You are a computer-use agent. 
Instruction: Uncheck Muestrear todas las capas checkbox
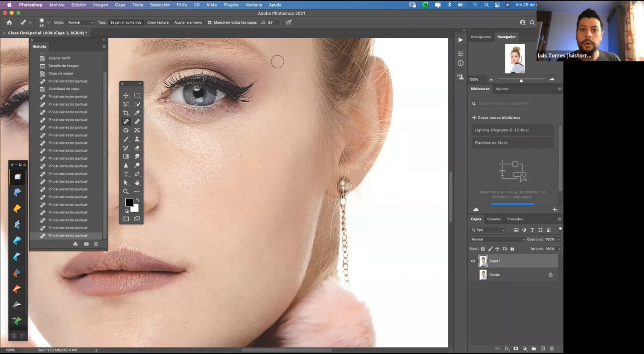click(210, 23)
